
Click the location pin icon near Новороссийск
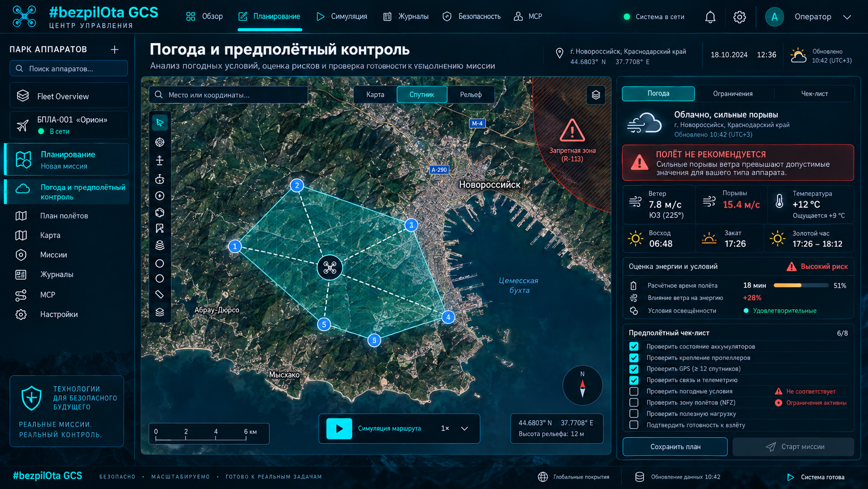coord(559,54)
